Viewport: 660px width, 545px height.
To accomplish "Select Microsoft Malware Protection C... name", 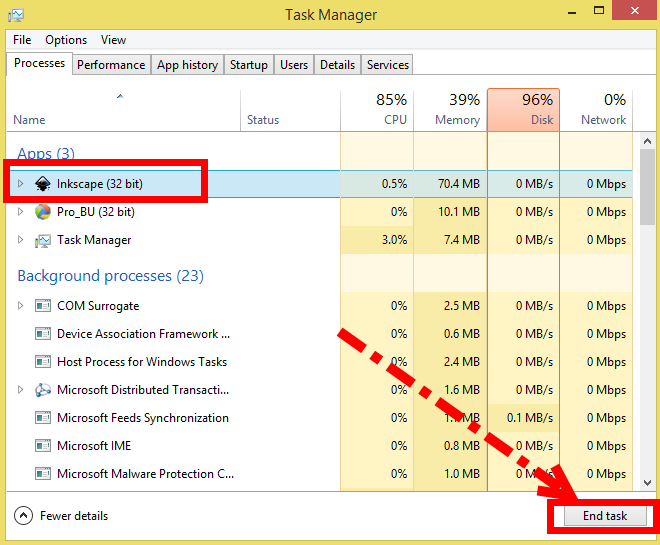I will [x=146, y=474].
